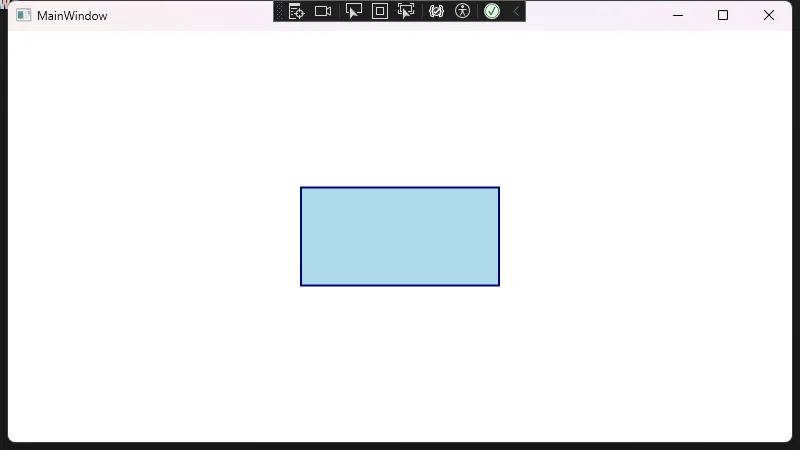Click the center of the light blue rectangle
Image resolution: width=800 pixels, height=450 pixels.
pos(400,236)
